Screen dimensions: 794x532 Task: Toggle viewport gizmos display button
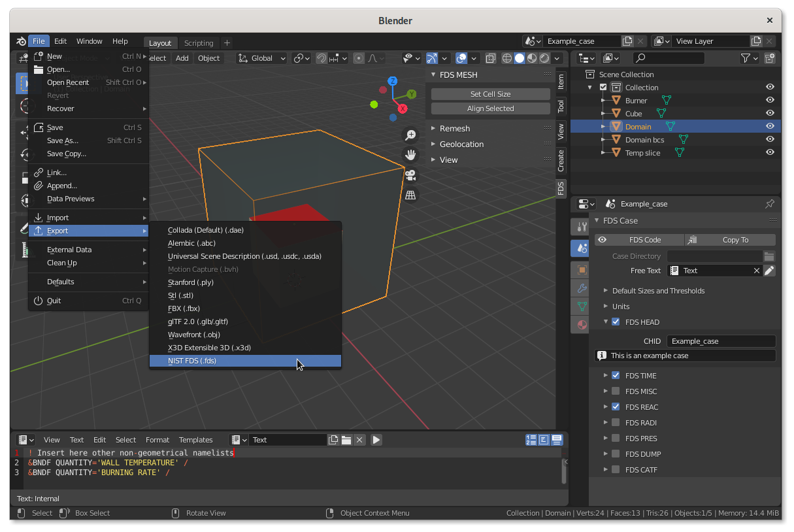[432, 58]
